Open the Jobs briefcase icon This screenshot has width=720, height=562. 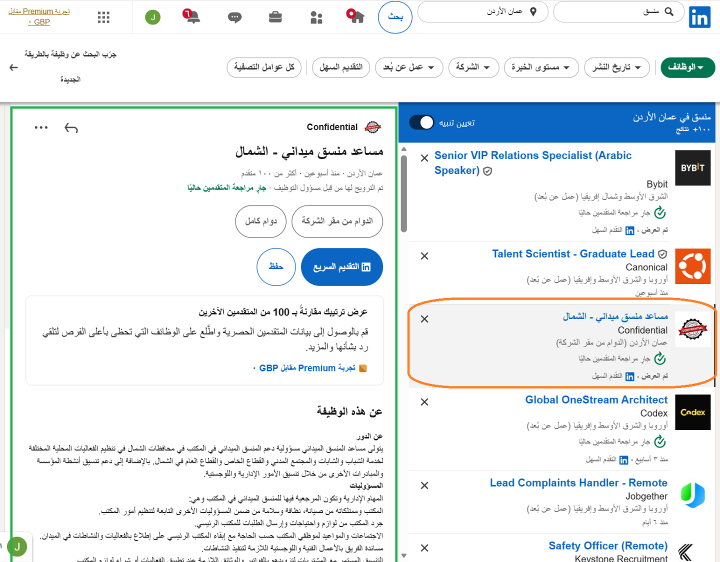(x=275, y=17)
